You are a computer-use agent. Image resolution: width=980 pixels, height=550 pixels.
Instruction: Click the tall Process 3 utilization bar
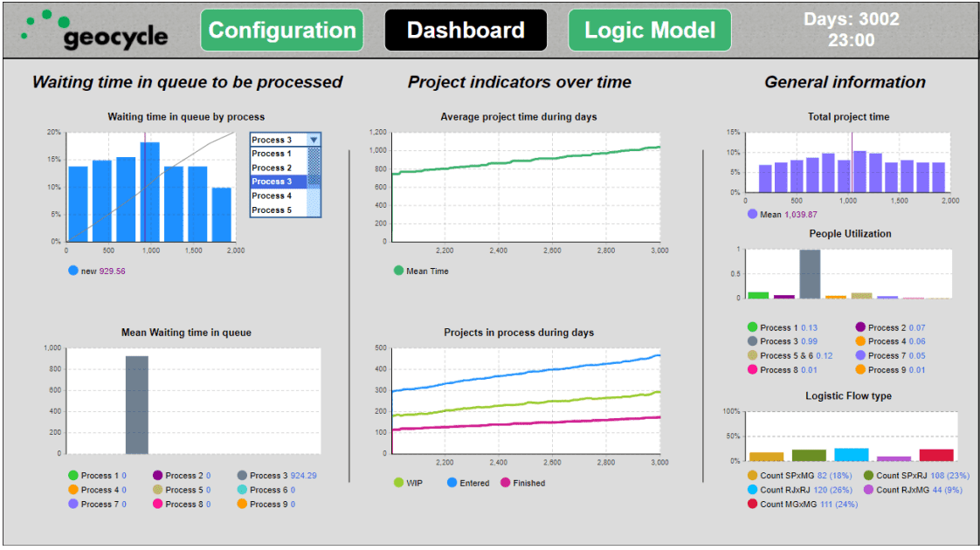(810, 273)
